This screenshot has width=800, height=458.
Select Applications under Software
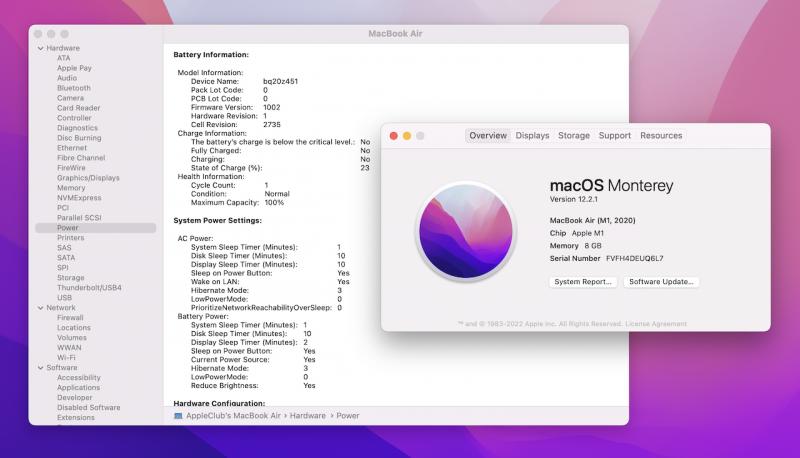coord(78,388)
